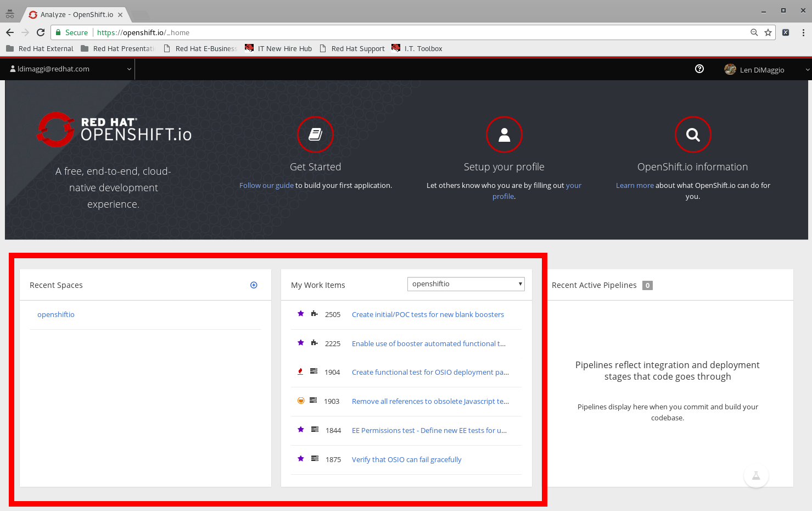The height and width of the screenshot is (511, 812).
Task: Open the OpenShift.io information magnifier icon
Action: (692, 134)
